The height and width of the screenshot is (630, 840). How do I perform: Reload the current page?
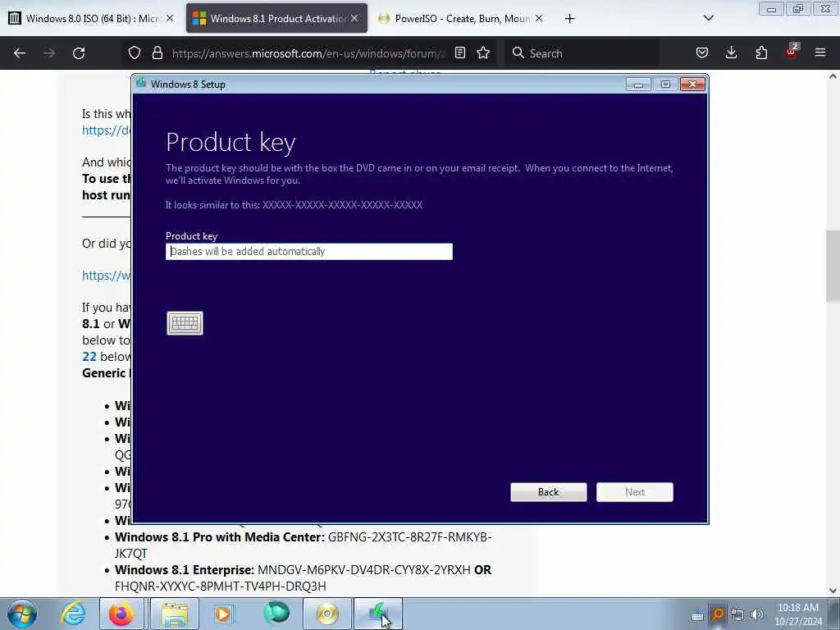(x=79, y=53)
